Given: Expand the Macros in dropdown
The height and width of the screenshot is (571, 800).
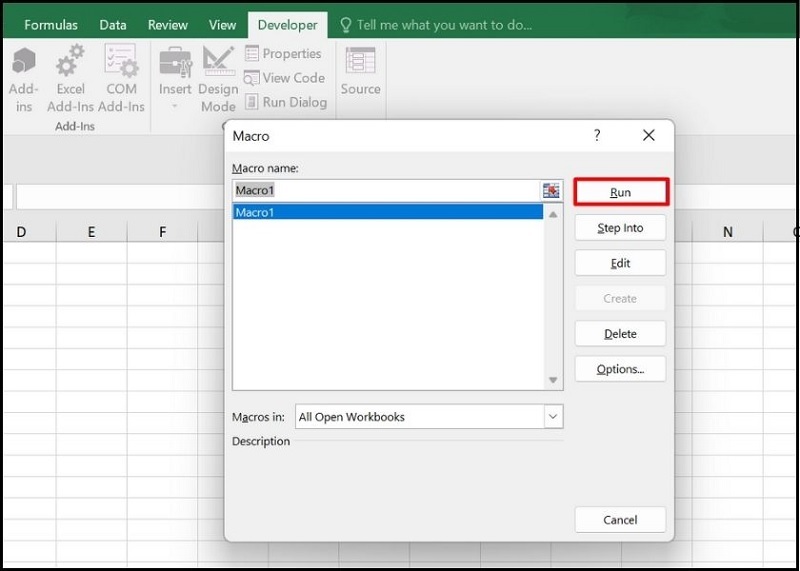Looking at the screenshot, I should 553,417.
